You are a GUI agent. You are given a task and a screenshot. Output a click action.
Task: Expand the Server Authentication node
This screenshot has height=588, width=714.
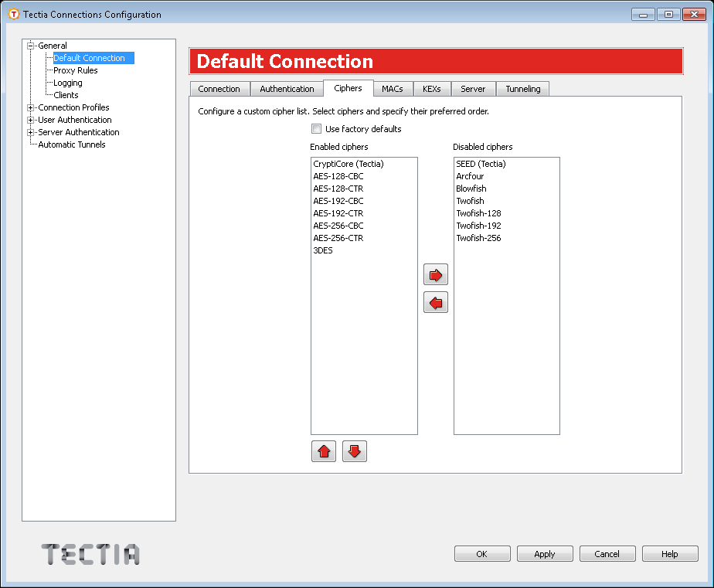[31, 132]
